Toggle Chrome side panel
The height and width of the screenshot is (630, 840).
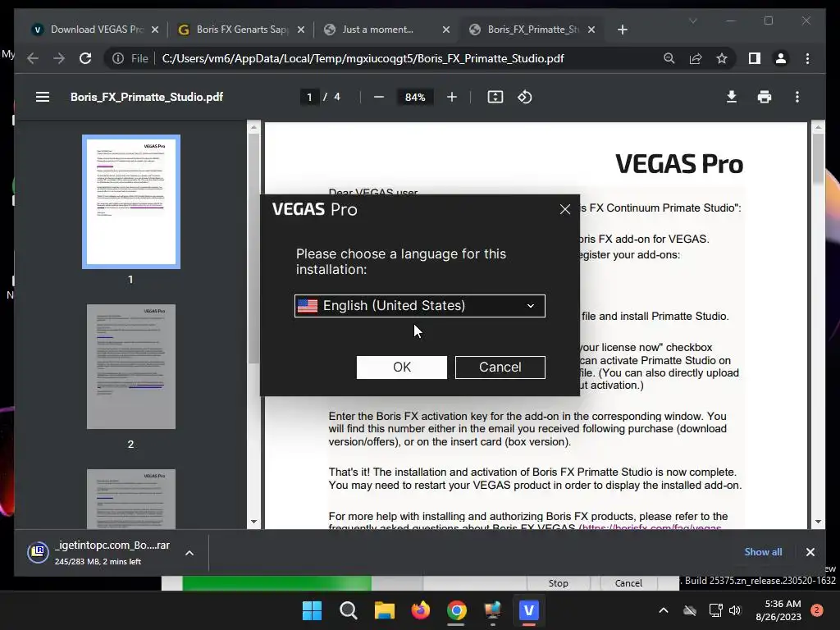755,58
